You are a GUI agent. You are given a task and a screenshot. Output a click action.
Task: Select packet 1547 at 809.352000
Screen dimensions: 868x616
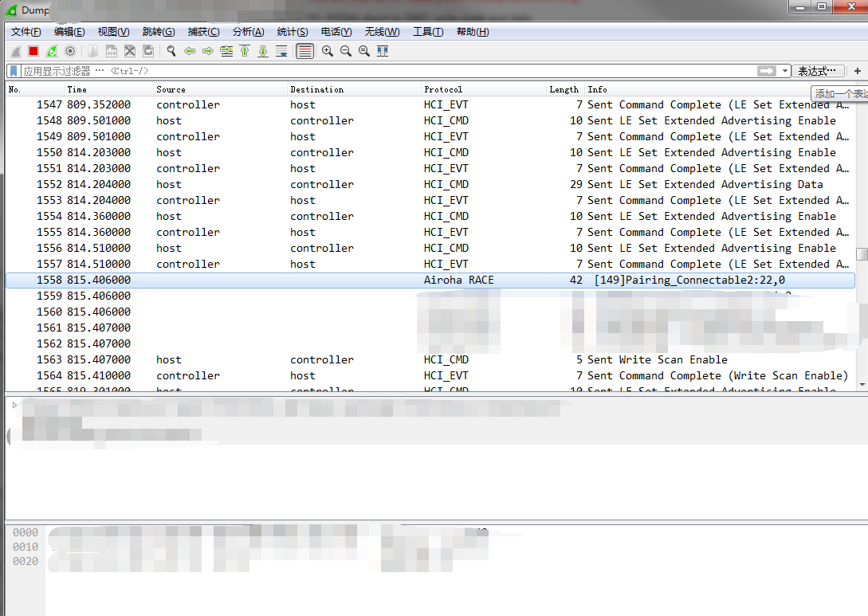(430, 104)
